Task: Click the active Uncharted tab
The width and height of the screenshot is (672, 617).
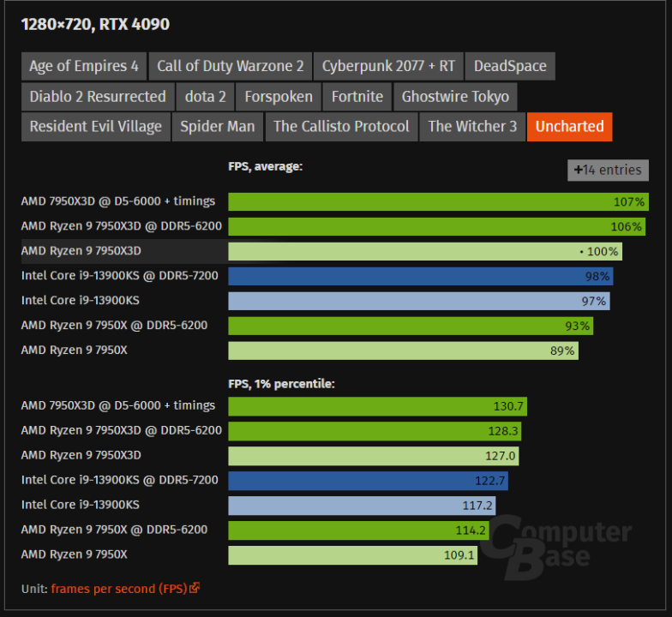Action: coord(569,127)
